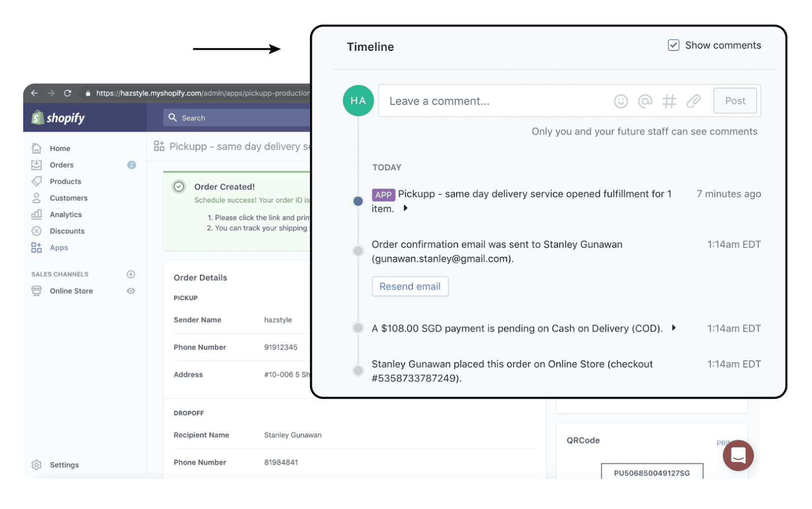Mention staff with the @ icon
This screenshot has width=812, height=509.
pos(645,101)
